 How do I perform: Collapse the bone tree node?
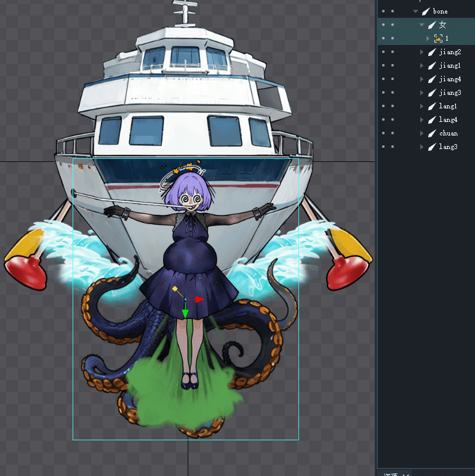coord(416,11)
